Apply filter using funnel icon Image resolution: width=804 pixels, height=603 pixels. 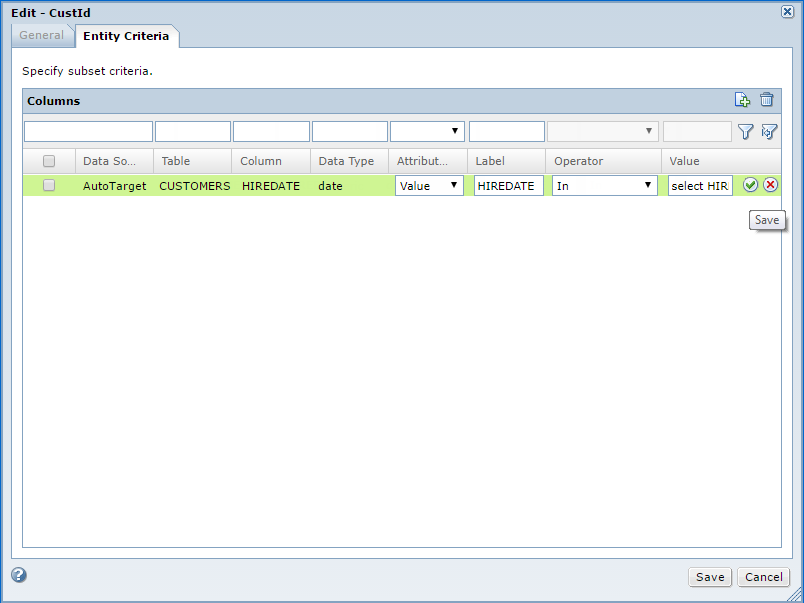pos(746,132)
